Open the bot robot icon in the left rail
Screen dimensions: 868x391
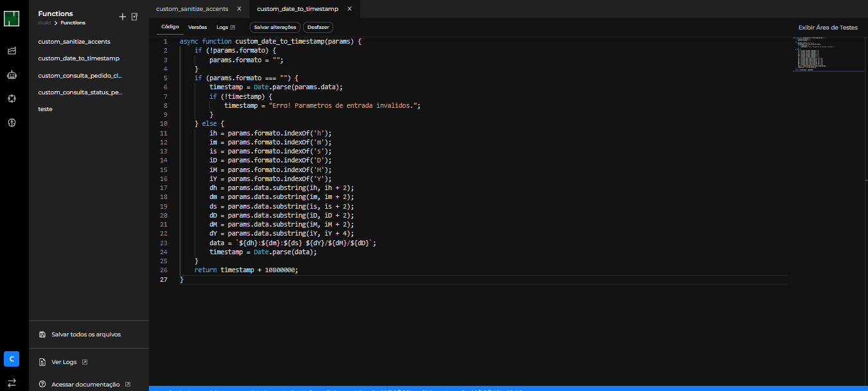click(12, 74)
